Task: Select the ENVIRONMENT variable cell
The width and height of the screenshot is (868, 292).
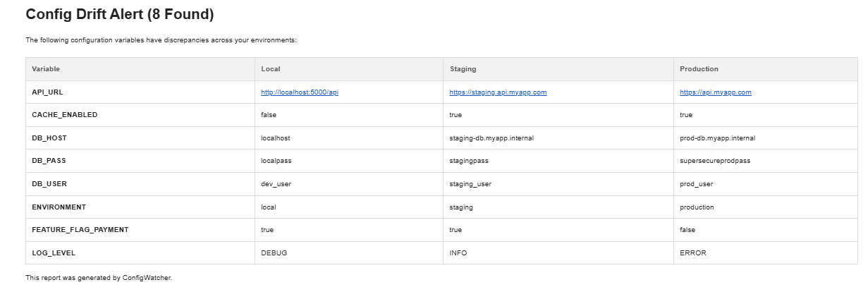Action: pyautogui.click(x=59, y=207)
